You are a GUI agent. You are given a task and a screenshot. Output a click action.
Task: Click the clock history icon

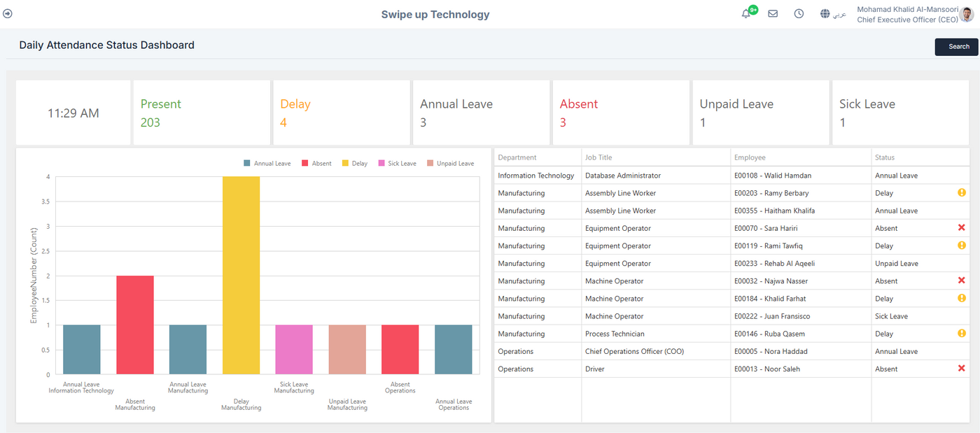tap(799, 14)
